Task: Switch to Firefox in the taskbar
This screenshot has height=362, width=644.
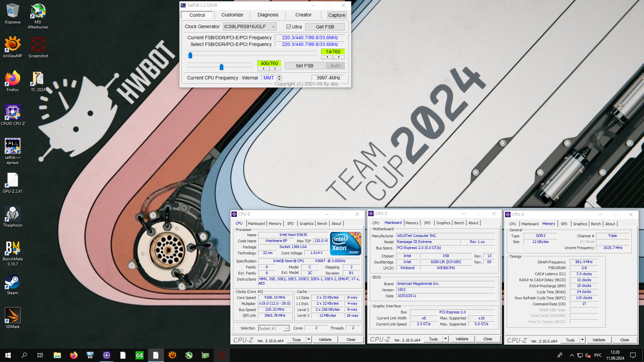Action: (x=73, y=355)
